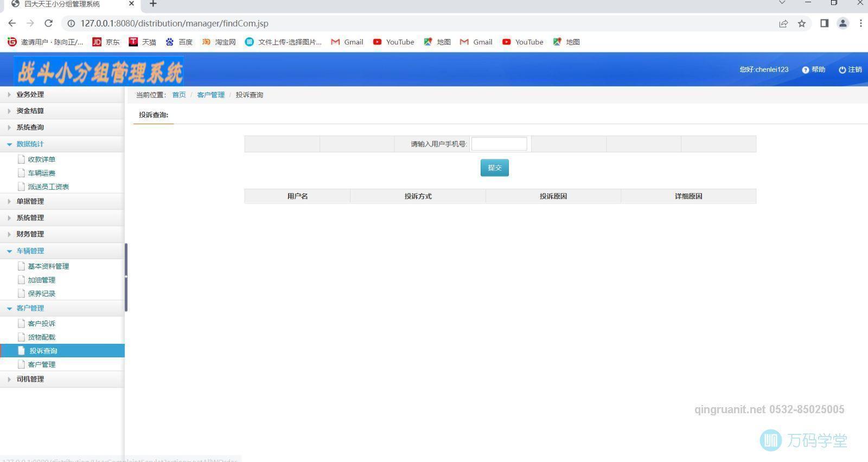Click the 用户名 column header

(x=297, y=196)
